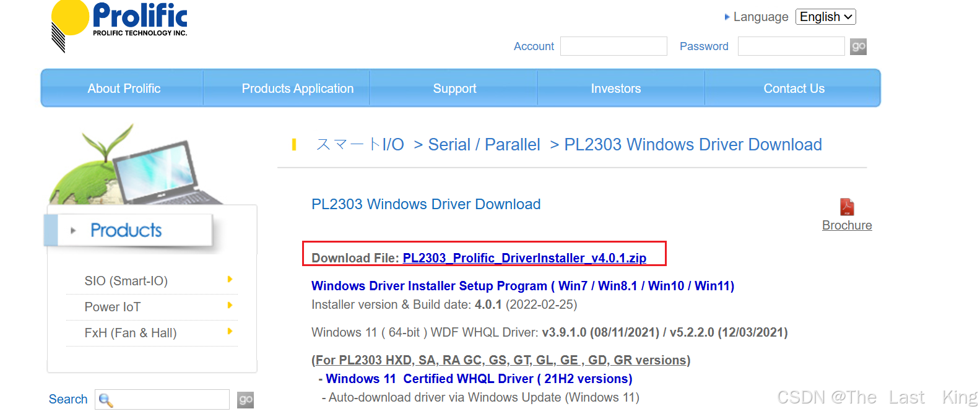Image resolution: width=980 pixels, height=414 pixels.
Task: Select SIO (Smart-IO) in product list
Action: point(126,281)
